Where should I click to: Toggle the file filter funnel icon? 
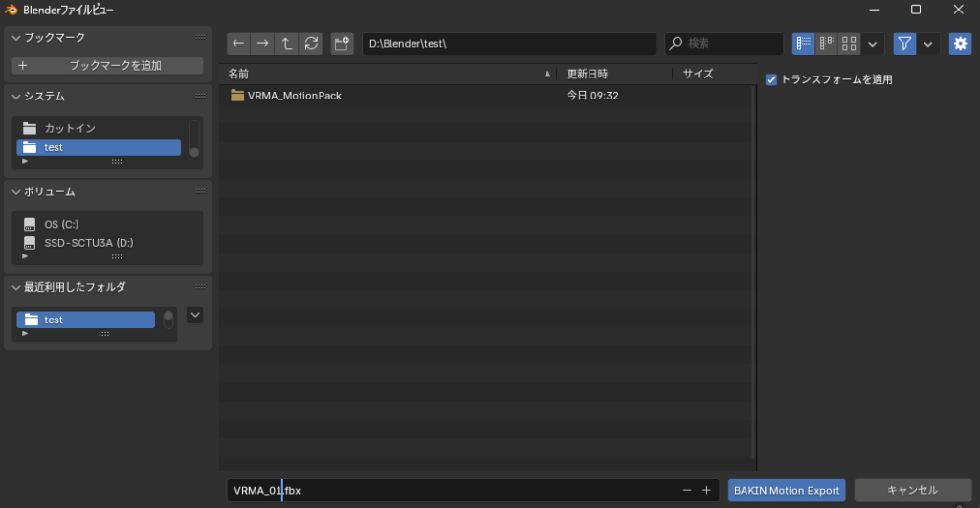(x=904, y=44)
